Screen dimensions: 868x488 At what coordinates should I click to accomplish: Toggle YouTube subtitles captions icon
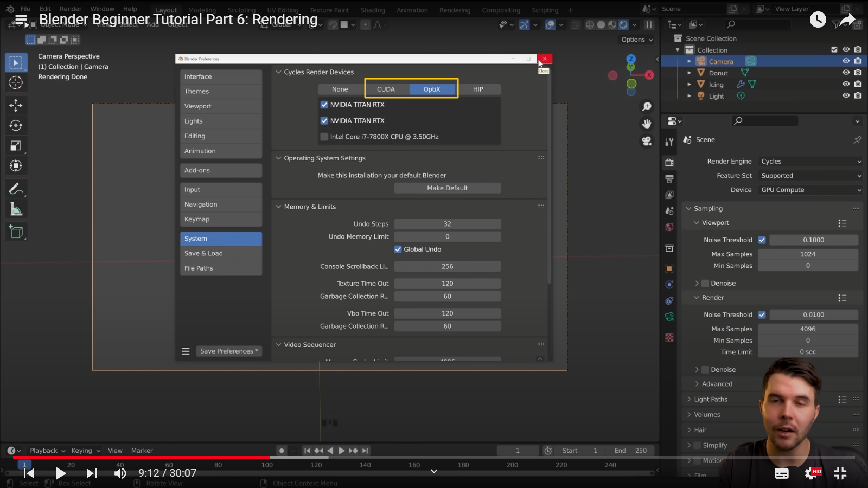(782, 473)
